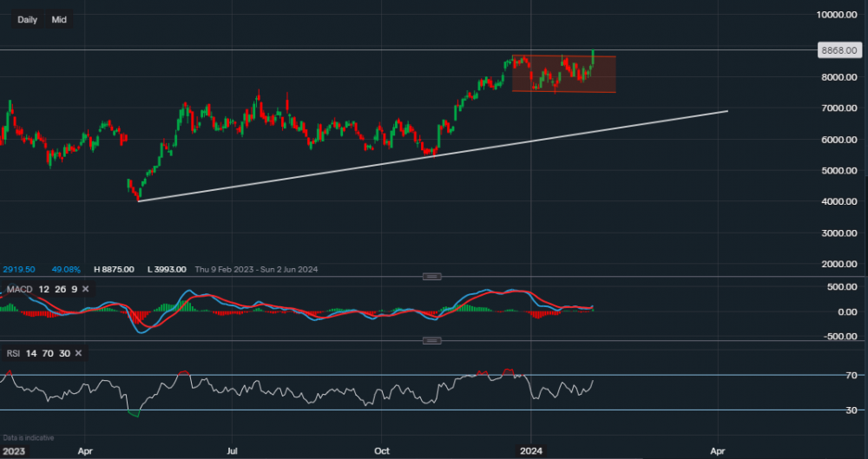868x459 pixels.
Task: Click the 10000.00 level on price axis
Action: (838, 15)
